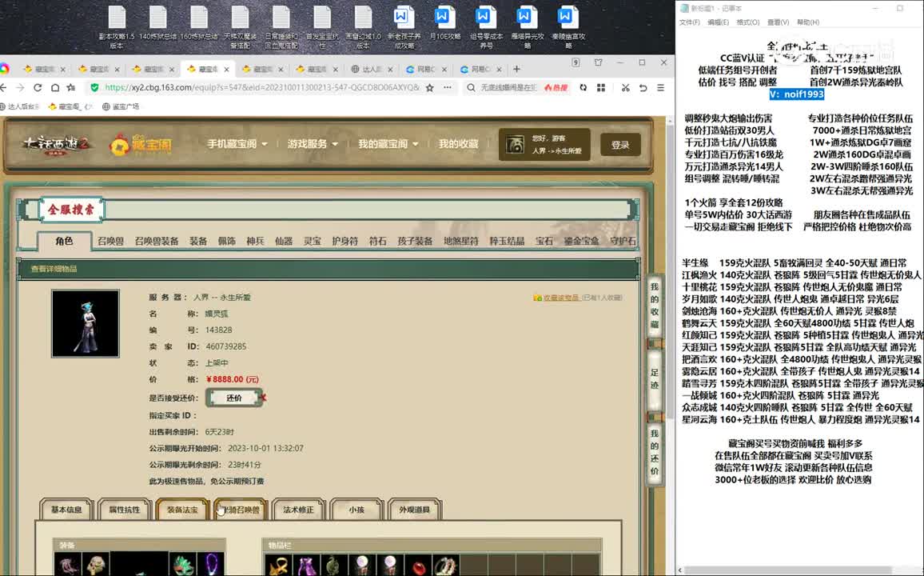Close the active 藏宝阁 browser tab
The height and width of the screenshot is (576, 924).
[226, 70]
